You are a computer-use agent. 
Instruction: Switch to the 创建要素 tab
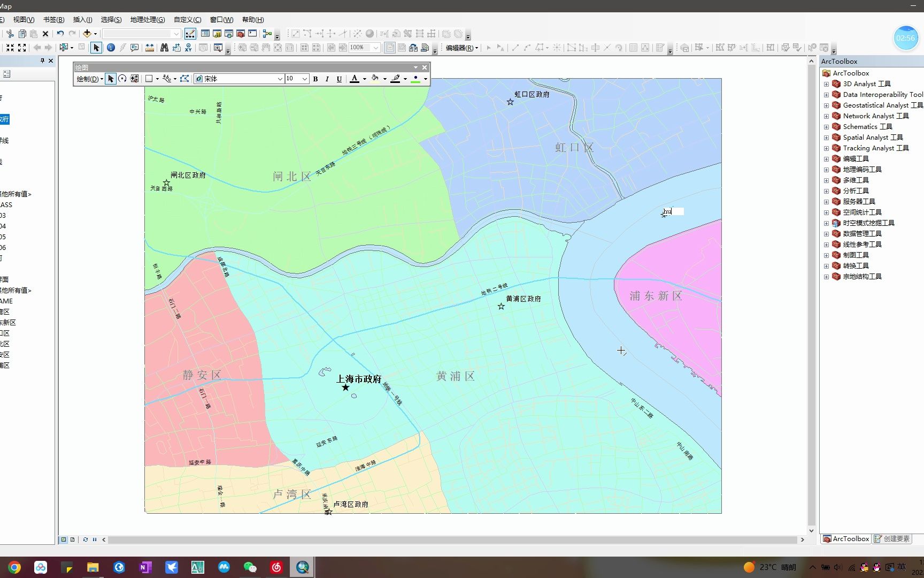pyautogui.click(x=892, y=539)
